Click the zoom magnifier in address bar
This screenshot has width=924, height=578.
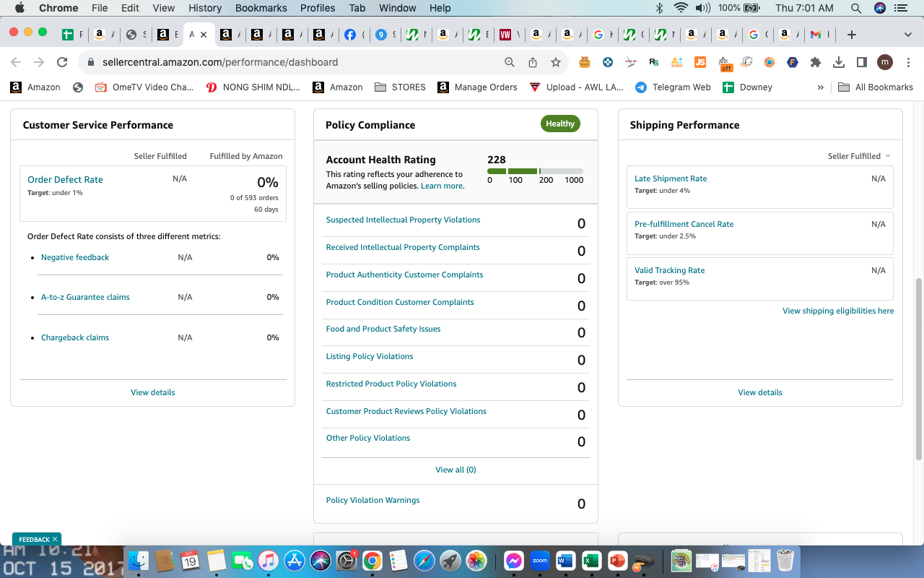[x=510, y=62]
